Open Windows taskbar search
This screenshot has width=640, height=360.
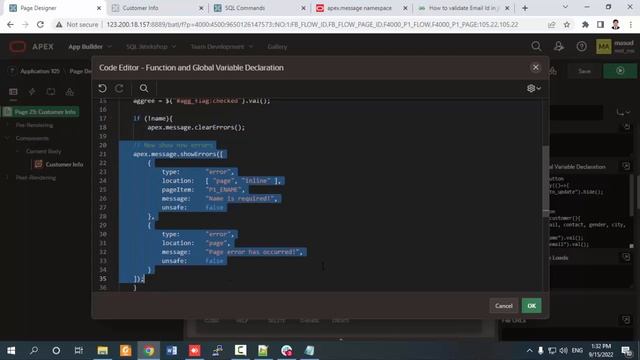(x=34, y=350)
